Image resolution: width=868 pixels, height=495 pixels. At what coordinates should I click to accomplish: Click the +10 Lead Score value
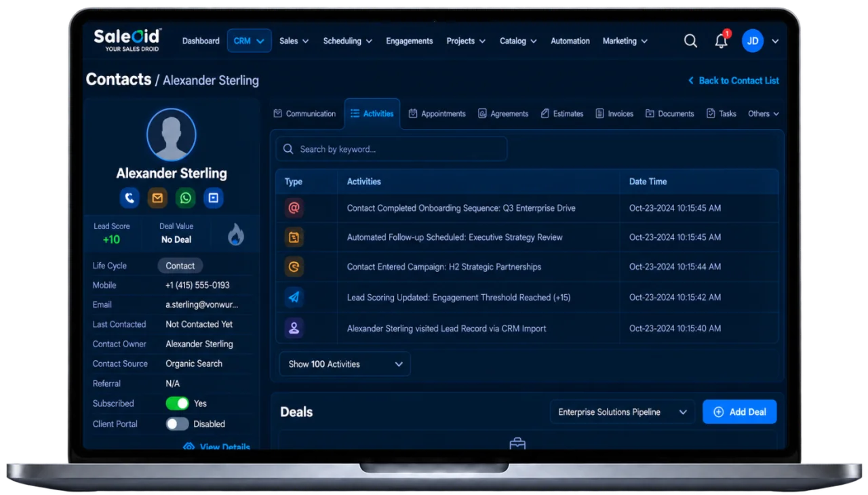point(111,239)
